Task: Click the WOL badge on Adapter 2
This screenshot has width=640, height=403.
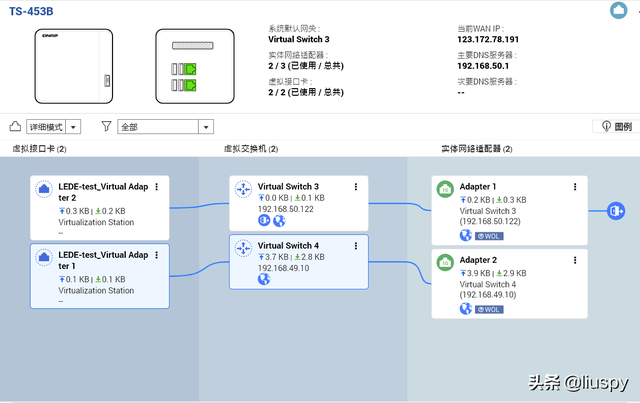Action: click(489, 309)
